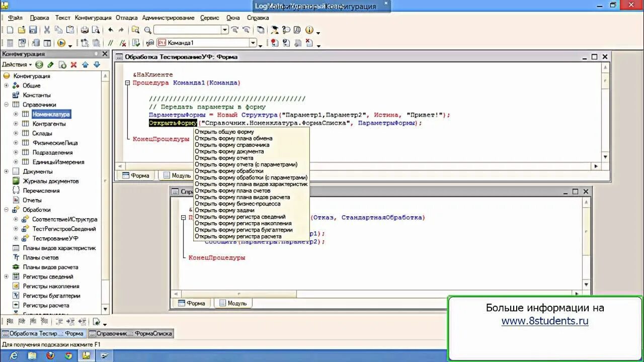Click the Paste clipboard toolbar icon

[70, 30]
